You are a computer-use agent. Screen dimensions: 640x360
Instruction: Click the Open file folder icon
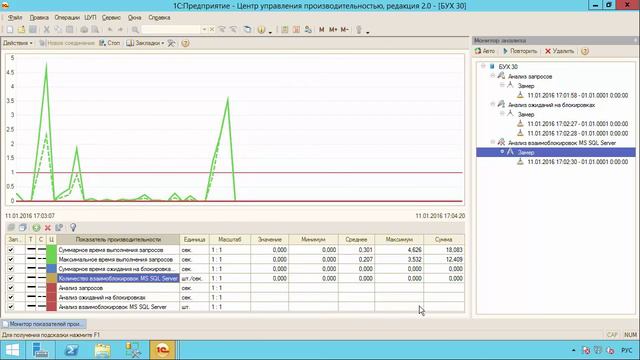coord(21,30)
